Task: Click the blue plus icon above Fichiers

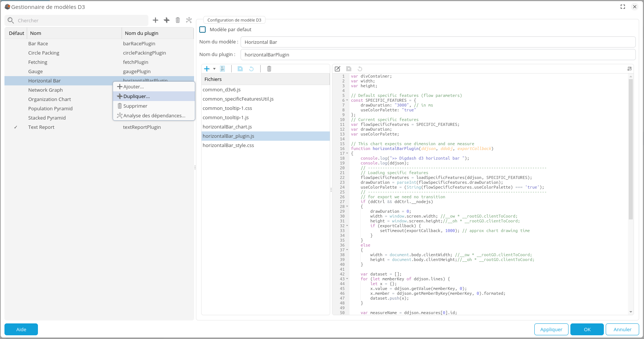Action: coord(207,69)
